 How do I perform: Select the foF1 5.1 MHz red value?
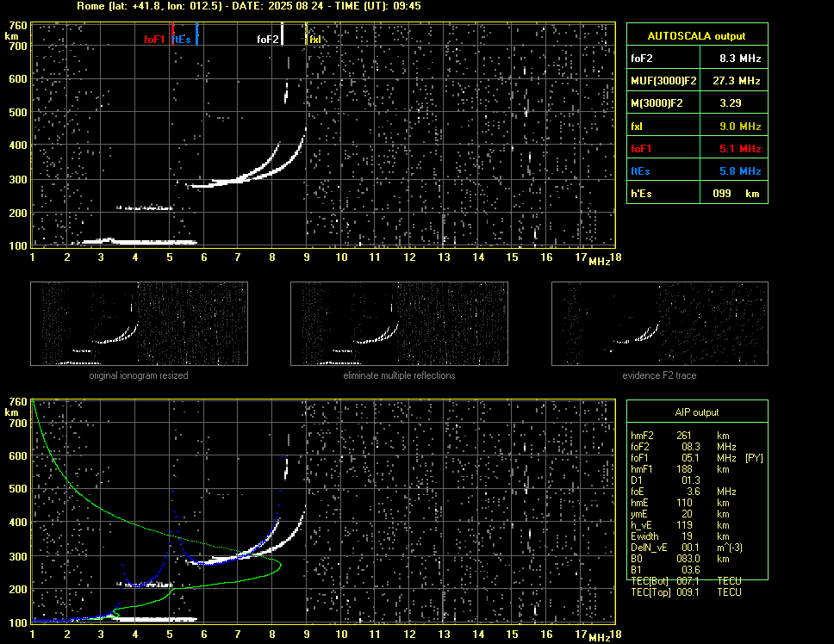[x=740, y=149]
